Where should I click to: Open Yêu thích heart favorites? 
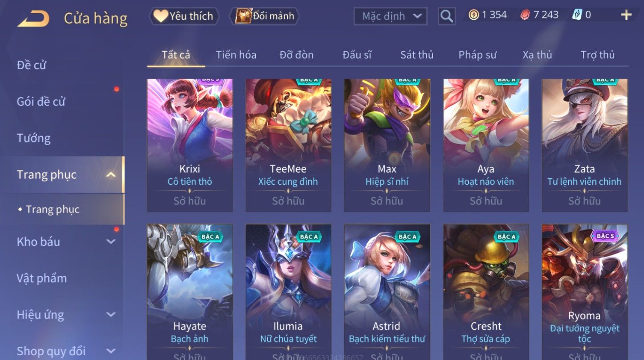[x=184, y=16]
